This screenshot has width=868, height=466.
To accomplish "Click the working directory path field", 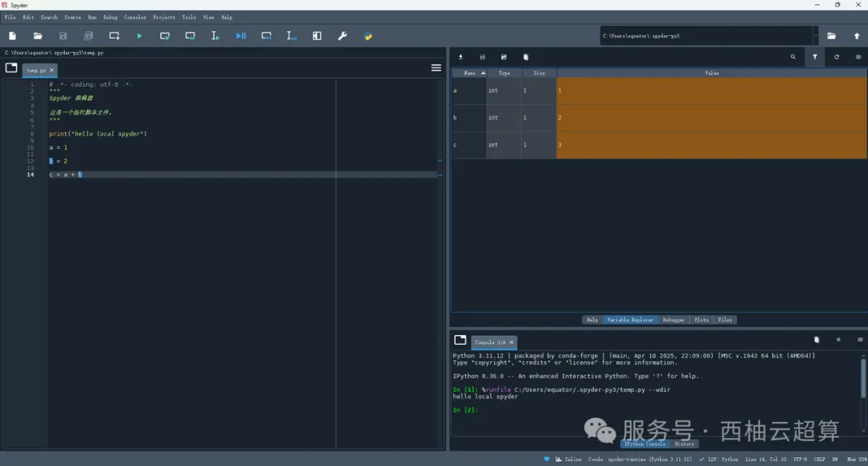I will (x=706, y=36).
